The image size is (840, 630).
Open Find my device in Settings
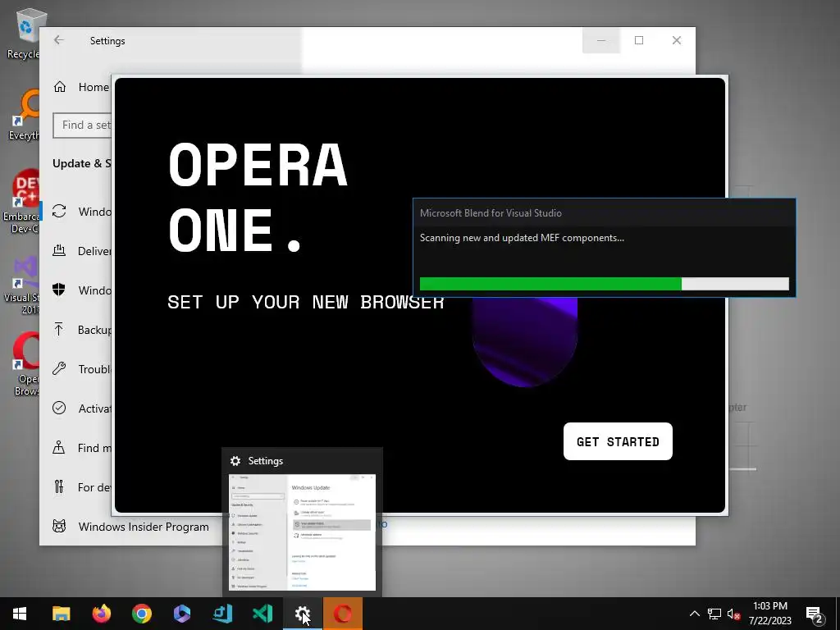click(x=81, y=448)
